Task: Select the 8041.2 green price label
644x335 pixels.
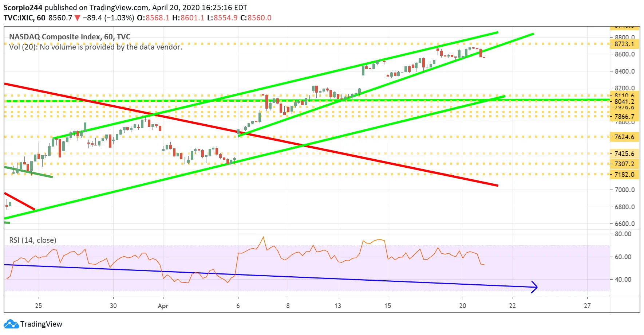Action: coord(624,102)
